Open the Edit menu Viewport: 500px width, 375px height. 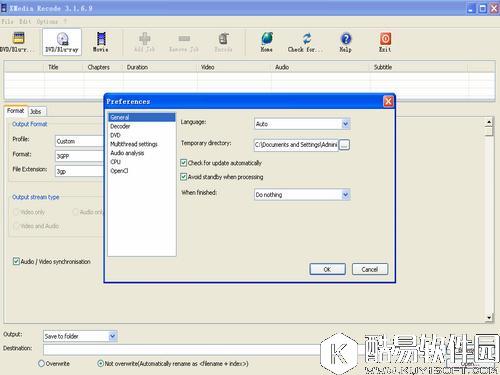25,22
